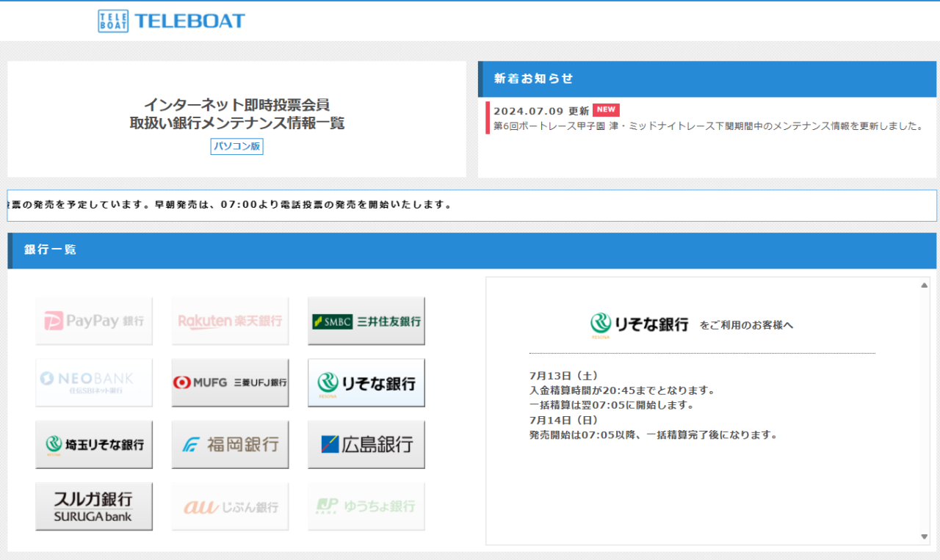The width and height of the screenshot is (940, 560).
Task: Click the 入金精算時間が20:45までとなります text
Action: coord(622,390)
